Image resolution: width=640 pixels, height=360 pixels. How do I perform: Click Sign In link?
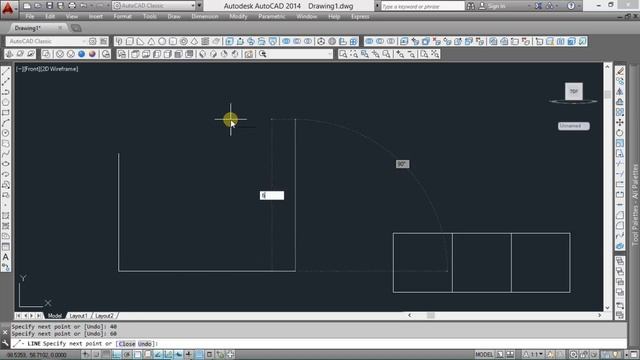[497, 6]
